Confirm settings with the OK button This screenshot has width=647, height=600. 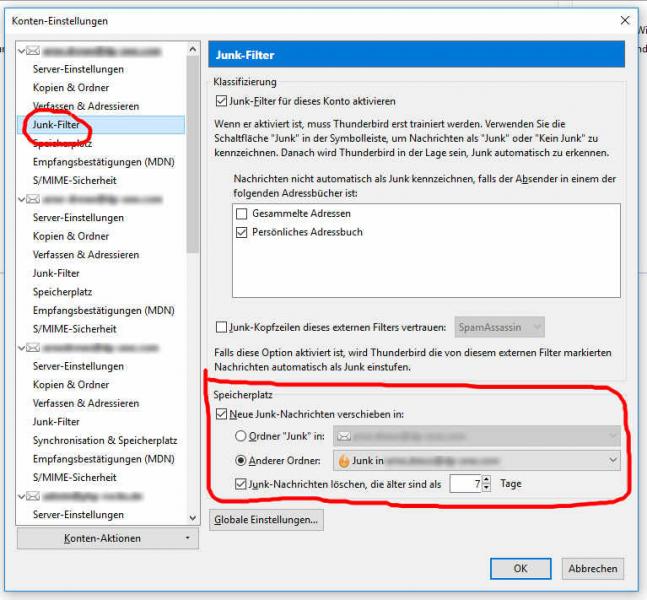tap(519, 568)
